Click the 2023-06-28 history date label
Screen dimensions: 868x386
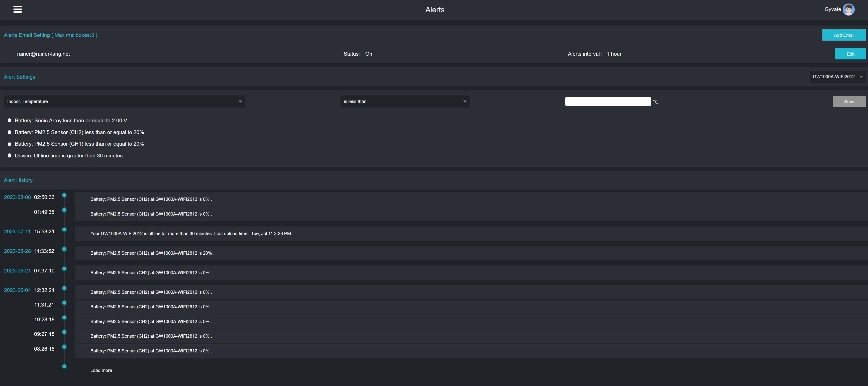(x=17, y=251)
